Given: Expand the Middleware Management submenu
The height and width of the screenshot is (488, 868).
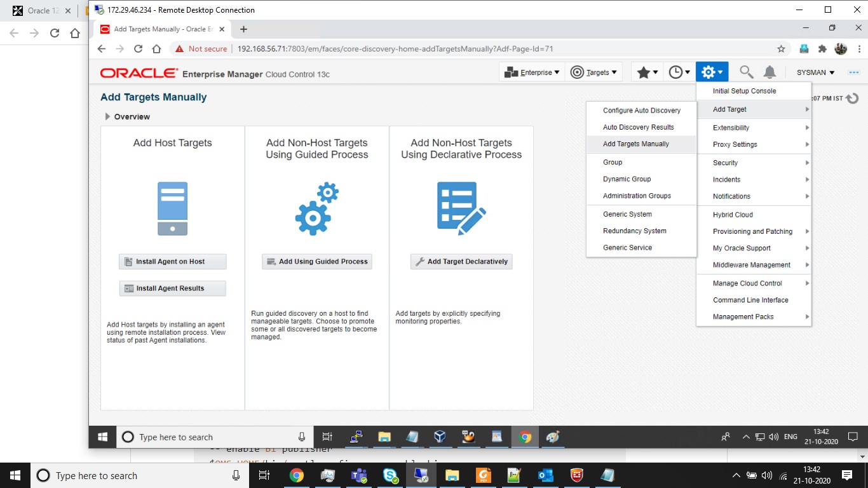Looking at the screenshot, I should click(754, 265).
